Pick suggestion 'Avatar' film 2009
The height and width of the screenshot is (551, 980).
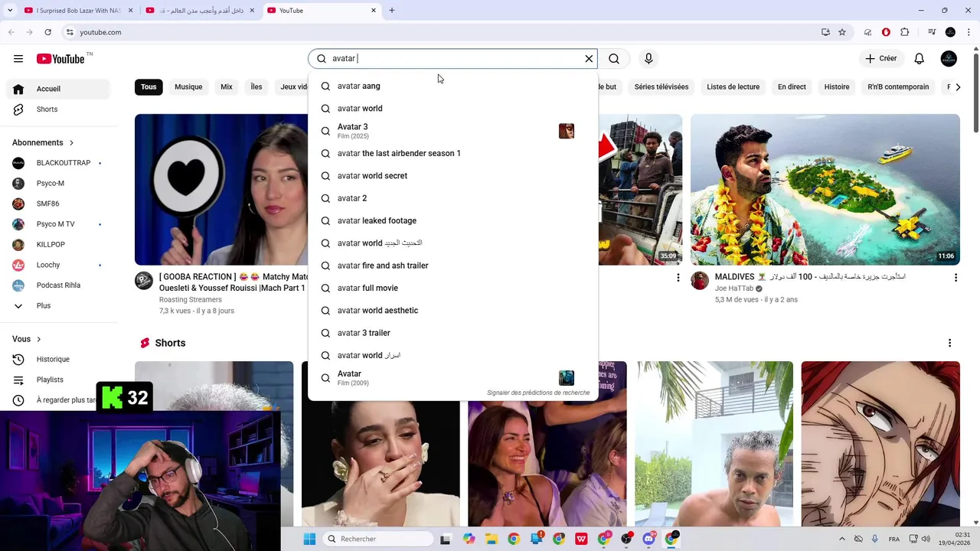tap(452, 378)
